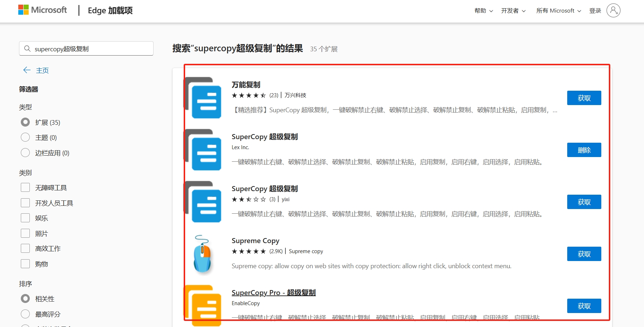The height and width of the screenshot is (327, 644).
Task: Click 删除 button for SuperCopy 超级复制
Action: tap(584, 150)
